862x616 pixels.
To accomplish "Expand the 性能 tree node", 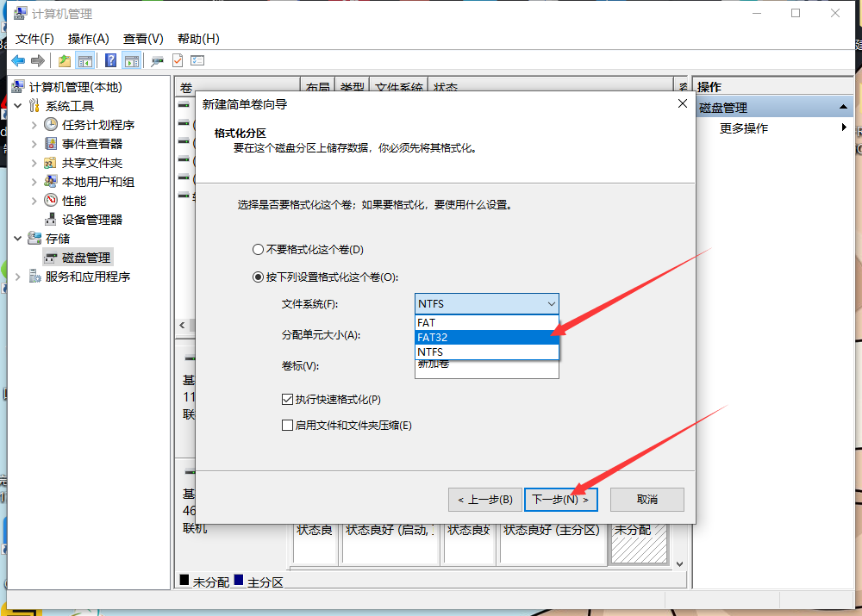I will click(x=34, y=201).
